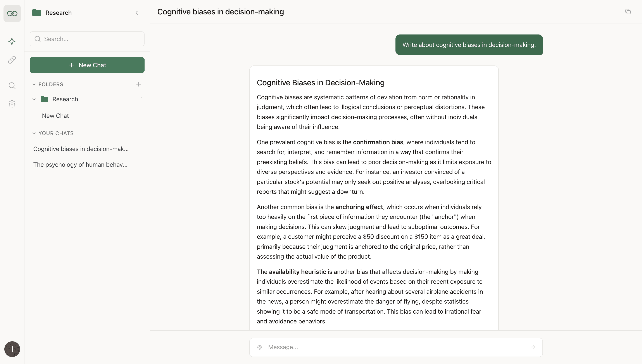
Task: Add a new folder with plus icon
Action: tap(138, 84)
